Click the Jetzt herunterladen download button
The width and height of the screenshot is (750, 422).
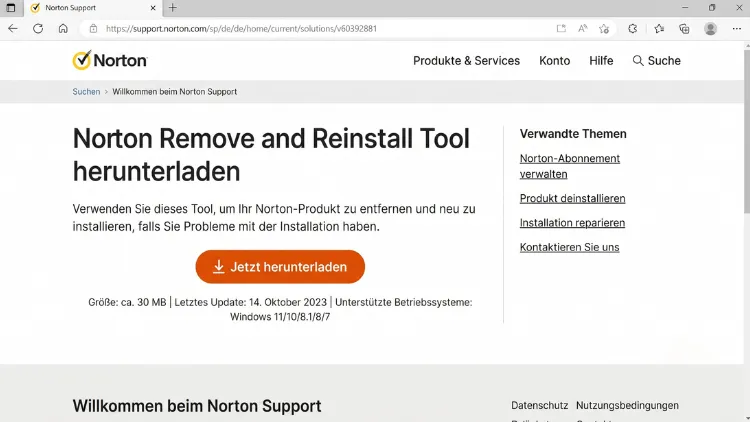(x=280, y=267)
